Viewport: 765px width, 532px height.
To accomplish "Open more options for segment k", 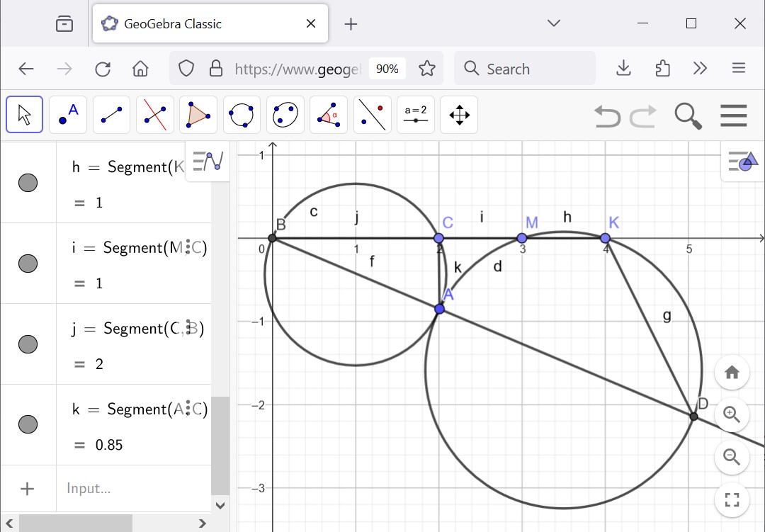I will coord(188,409).
